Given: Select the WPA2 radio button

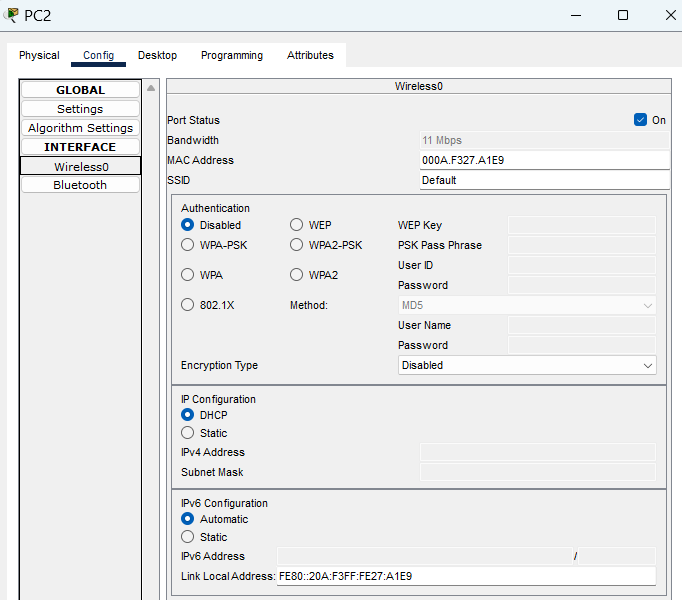Looking at the screenshot, I should tap(296, 275).
